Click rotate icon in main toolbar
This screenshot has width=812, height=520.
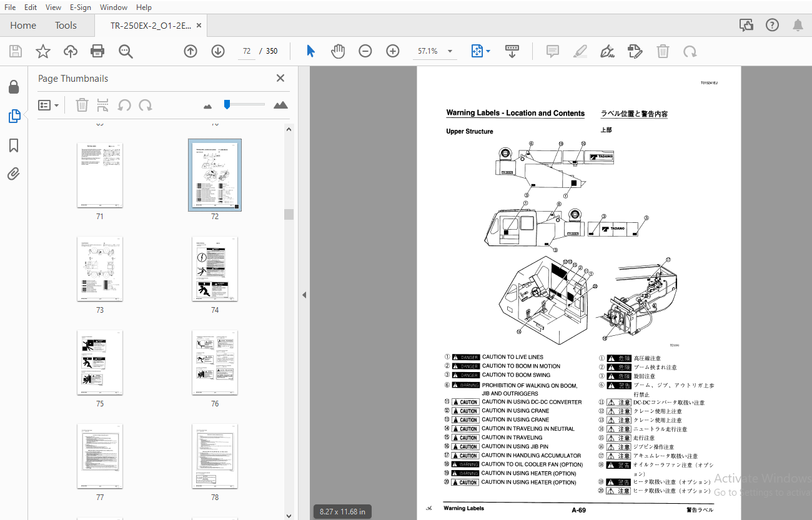pos(690,51)
